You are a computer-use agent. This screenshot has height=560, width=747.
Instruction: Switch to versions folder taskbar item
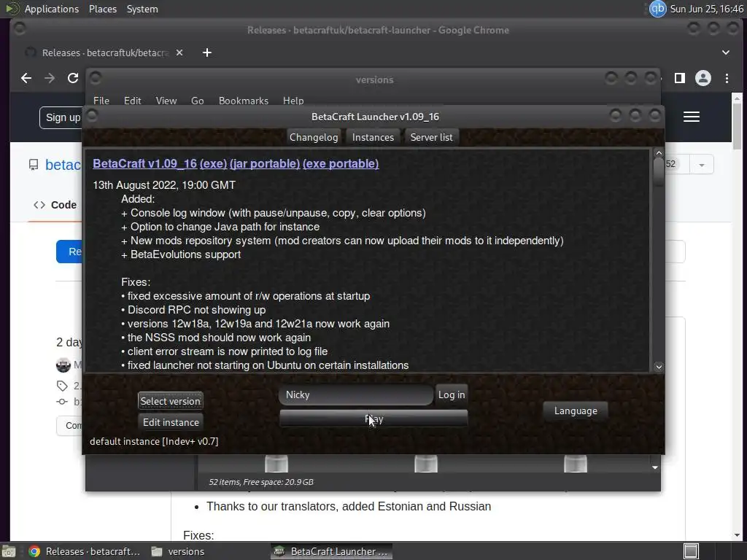(x=178, y=551)
